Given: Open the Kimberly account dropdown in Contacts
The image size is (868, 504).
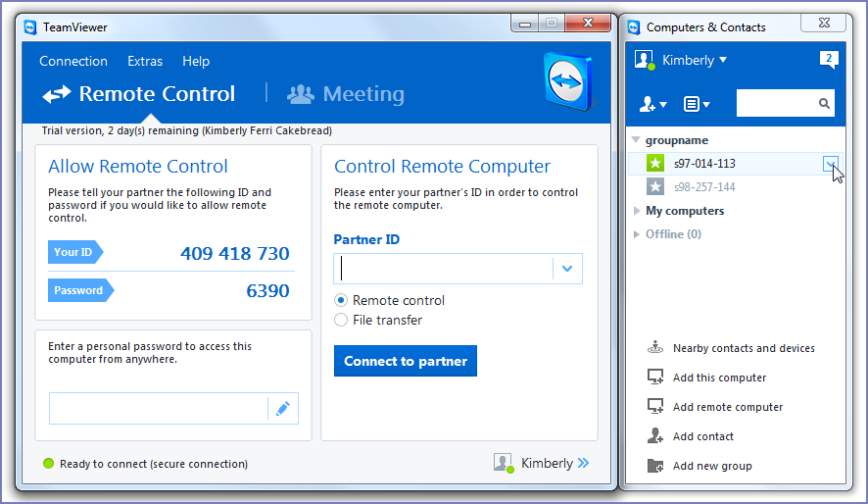Looking at the screenshot, I should click(x=723, y=60).
